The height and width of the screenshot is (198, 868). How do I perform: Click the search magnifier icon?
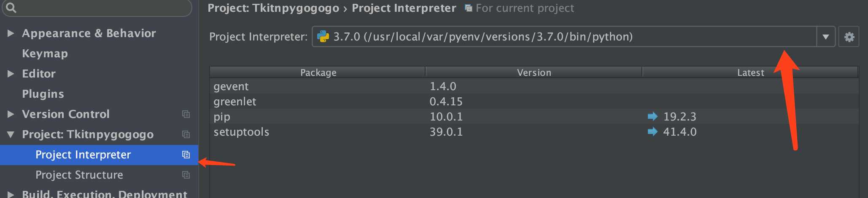pos(11,8)
